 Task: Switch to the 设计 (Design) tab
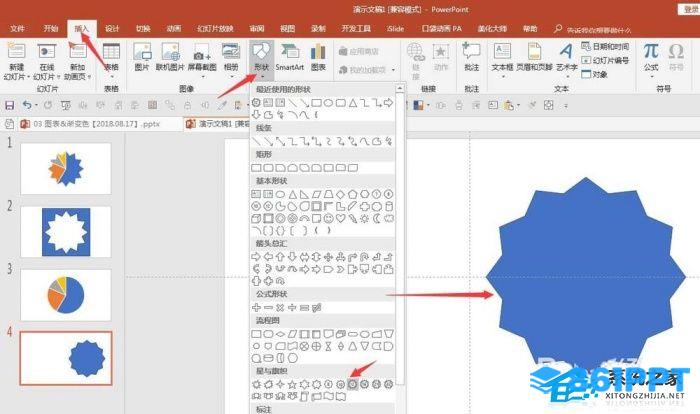pos(112,29)
